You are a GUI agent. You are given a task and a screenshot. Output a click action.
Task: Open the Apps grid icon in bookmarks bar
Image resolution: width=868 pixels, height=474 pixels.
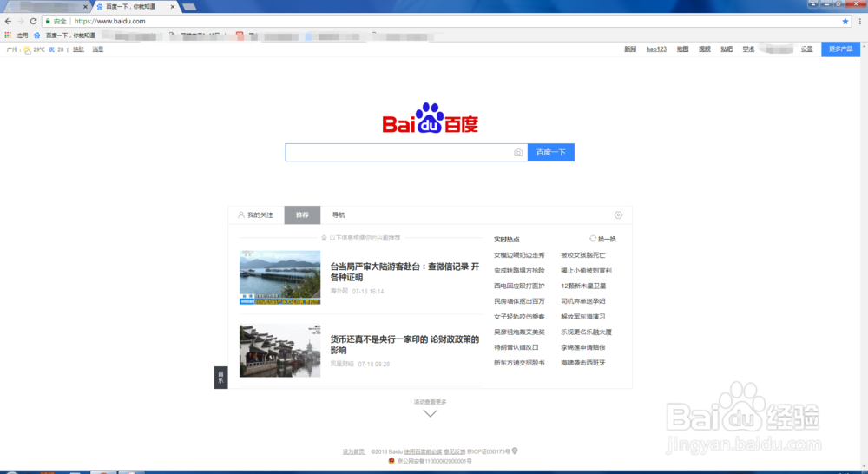(8, 35)
